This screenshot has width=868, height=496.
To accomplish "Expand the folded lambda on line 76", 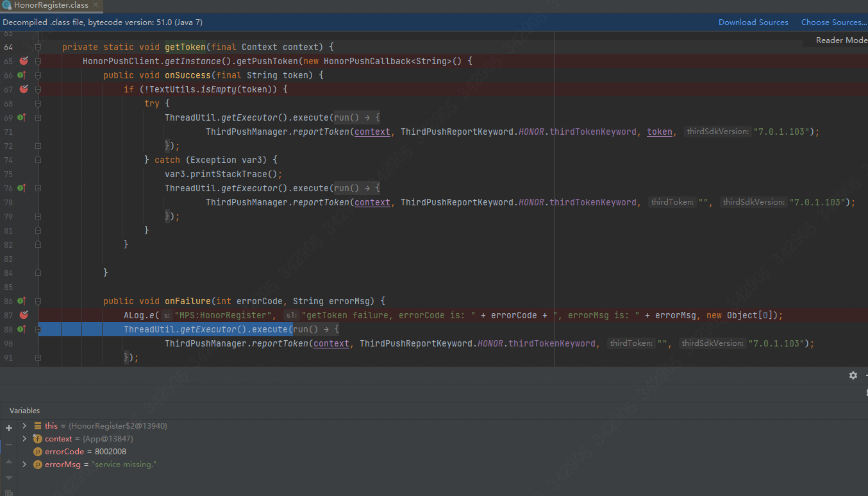I will (x=38, y=188).
